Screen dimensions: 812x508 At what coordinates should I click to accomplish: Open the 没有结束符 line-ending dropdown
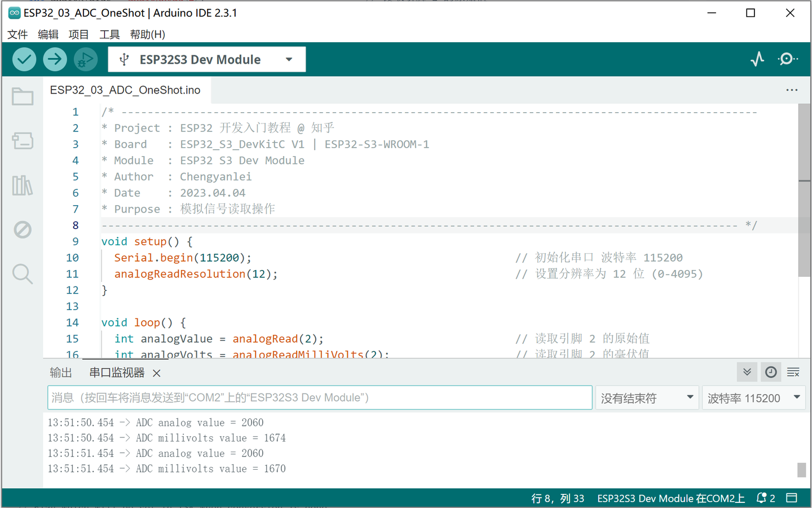point(647,397)
